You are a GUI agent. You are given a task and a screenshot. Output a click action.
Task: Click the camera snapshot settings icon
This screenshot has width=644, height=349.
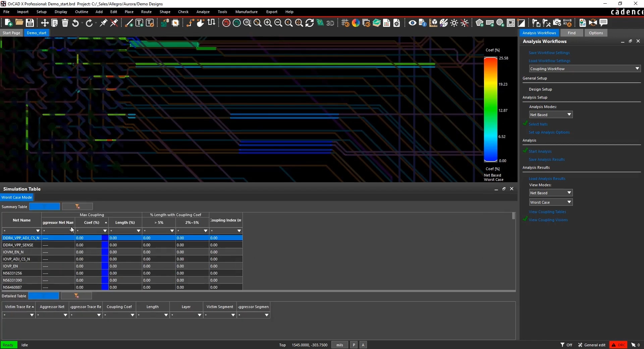coord(557,23)
